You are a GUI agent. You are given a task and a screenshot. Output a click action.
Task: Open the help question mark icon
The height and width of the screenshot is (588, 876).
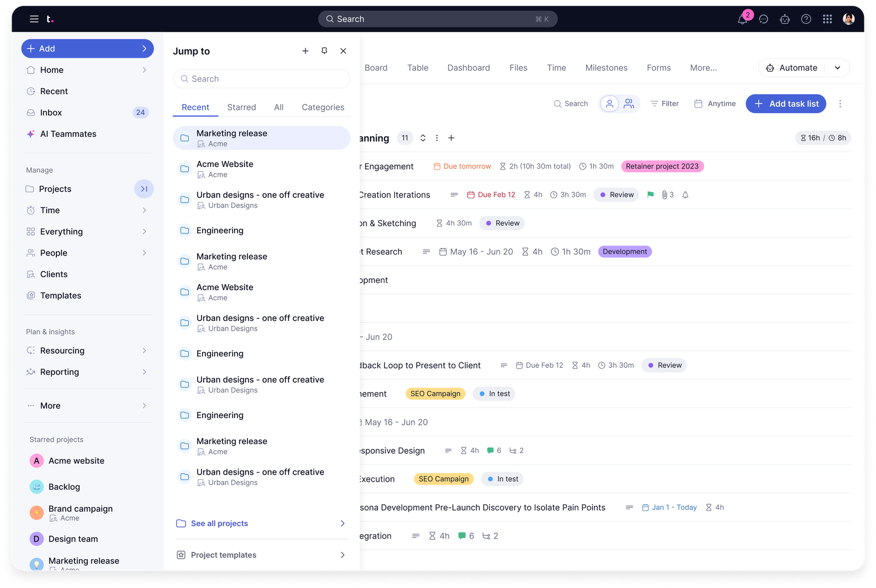point(806,19)
